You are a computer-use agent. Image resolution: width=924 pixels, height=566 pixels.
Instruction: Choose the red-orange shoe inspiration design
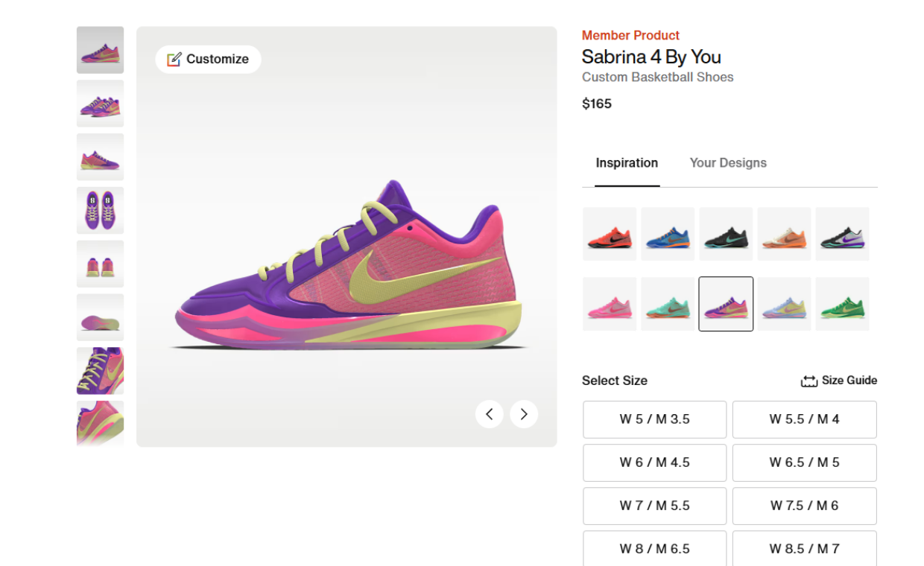(610, 234)
